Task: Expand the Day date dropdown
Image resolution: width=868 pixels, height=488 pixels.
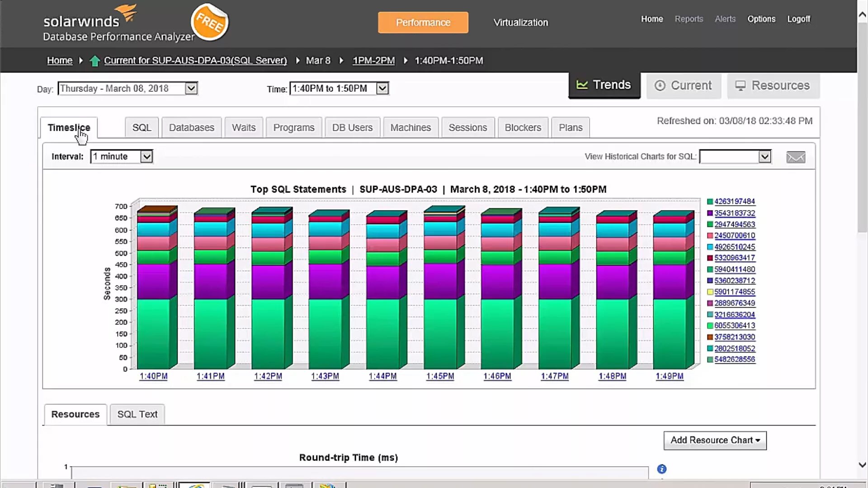Action: [x=191, y=89]
